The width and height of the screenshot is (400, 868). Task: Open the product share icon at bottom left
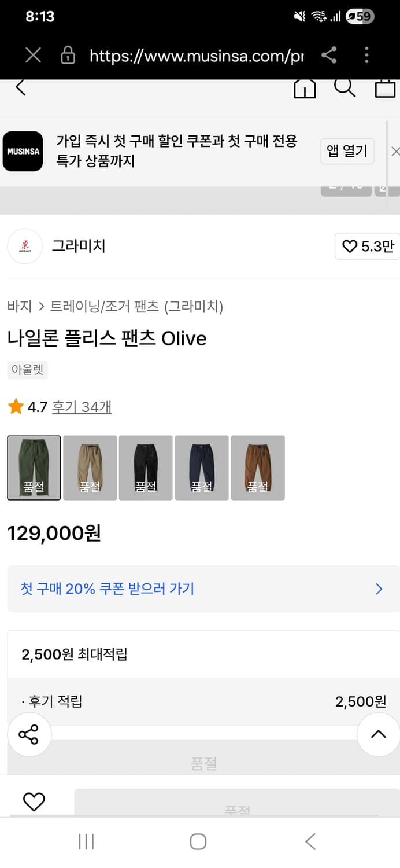point(29,734)
